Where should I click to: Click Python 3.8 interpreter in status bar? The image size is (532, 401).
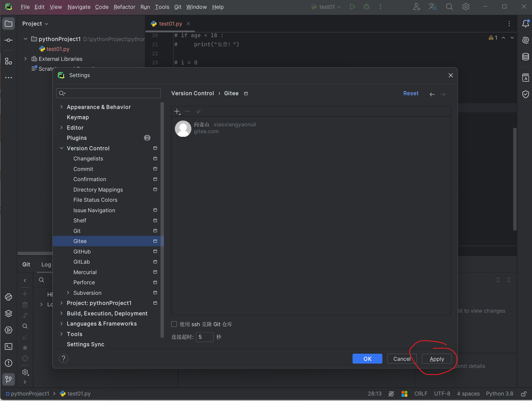[499, 394]
